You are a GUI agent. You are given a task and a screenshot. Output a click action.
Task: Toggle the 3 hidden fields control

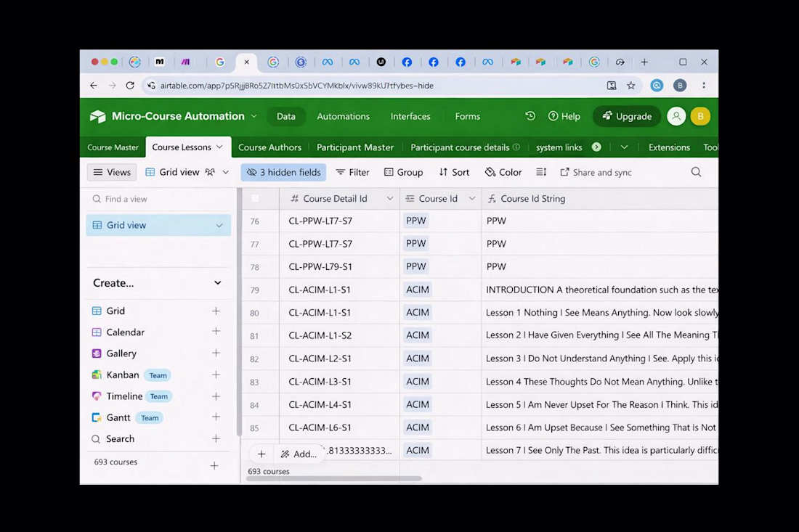[283, 172]
